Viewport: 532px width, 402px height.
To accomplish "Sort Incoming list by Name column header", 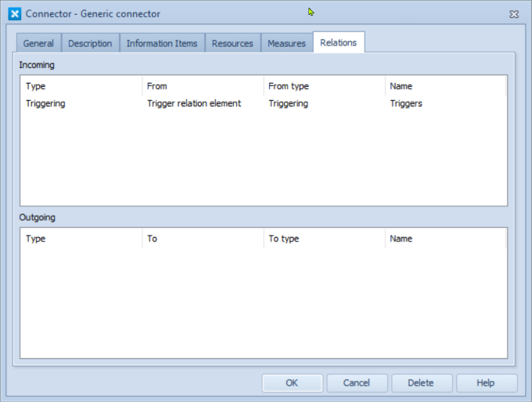I will (444, 86).
